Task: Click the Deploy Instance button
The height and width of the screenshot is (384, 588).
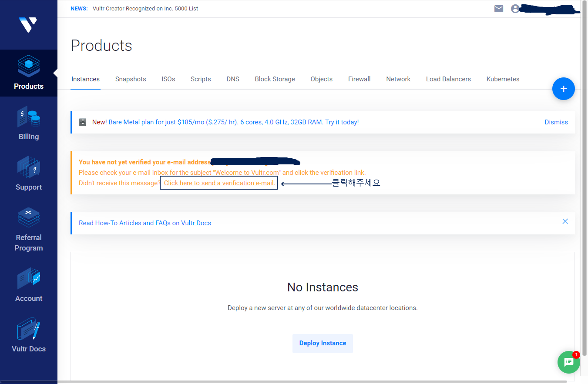Action: coord(323,343)
